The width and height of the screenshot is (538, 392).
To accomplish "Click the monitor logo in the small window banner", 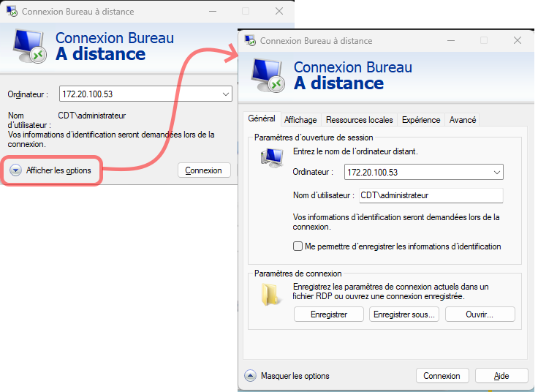I will pyautogui.click(x=29, y=46).
